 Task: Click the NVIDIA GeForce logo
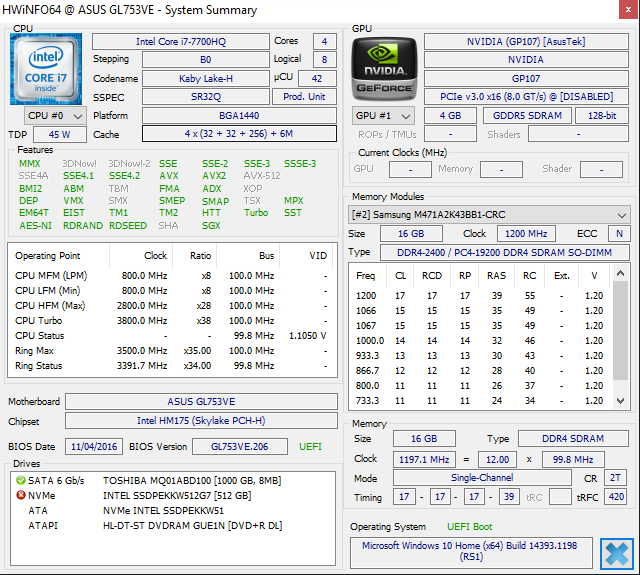(x=384, y=69)
